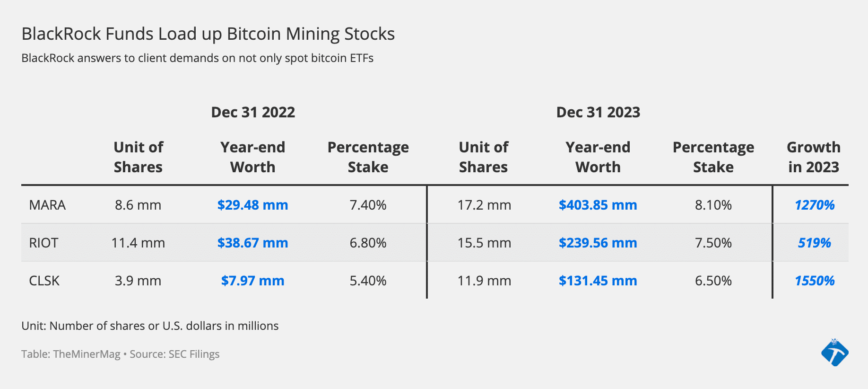This screenshot has width=868, height=389.
Task: Click MARA's $29.48 mm value
Action: [x=252, y=205]
